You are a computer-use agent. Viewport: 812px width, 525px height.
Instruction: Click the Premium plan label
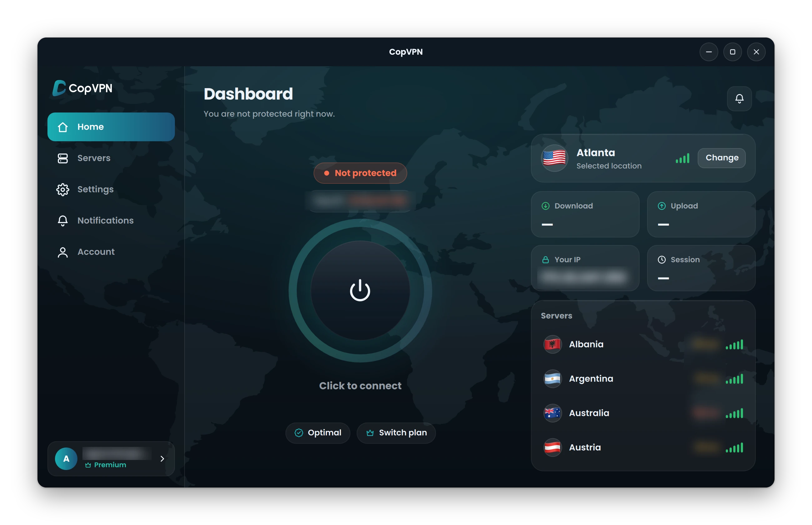coord(106,465)
